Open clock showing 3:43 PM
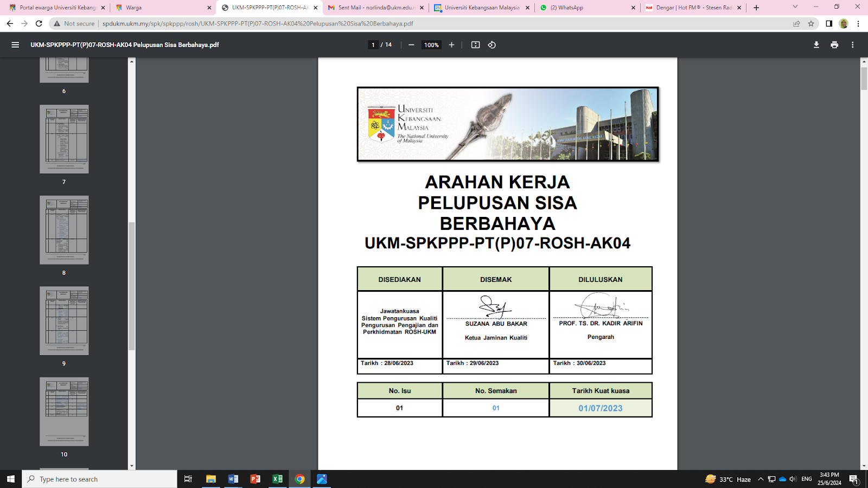Image resolution: width=868 pixels, height=488 pixels. point(829,479)
